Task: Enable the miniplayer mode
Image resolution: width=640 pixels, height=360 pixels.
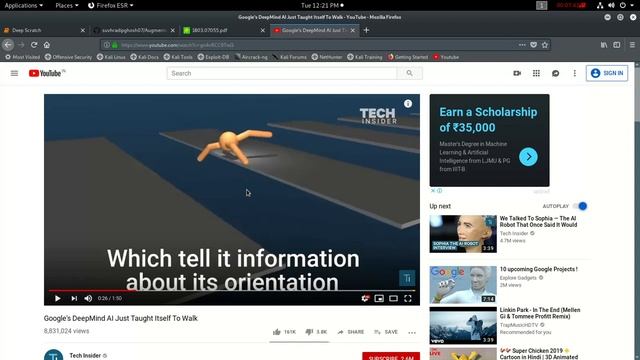Action: [379, 298]
